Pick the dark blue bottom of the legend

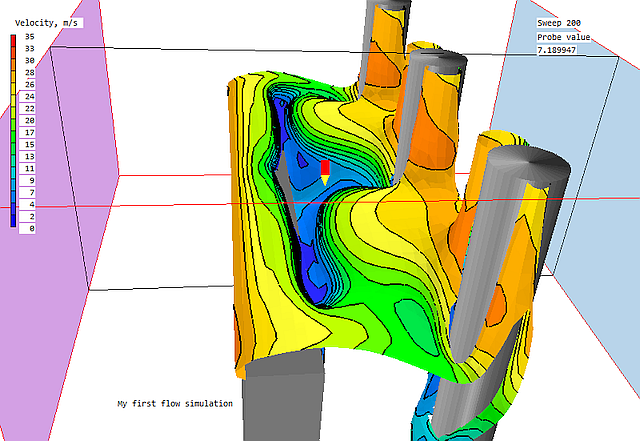click(x=13, y=222)
